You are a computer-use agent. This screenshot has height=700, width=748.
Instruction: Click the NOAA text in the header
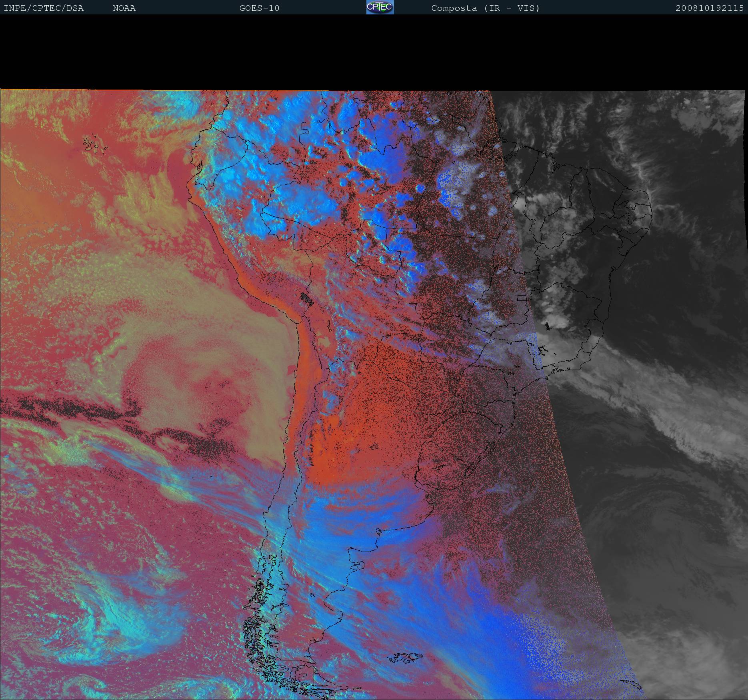pyautogui.click(x=124, y=8)
